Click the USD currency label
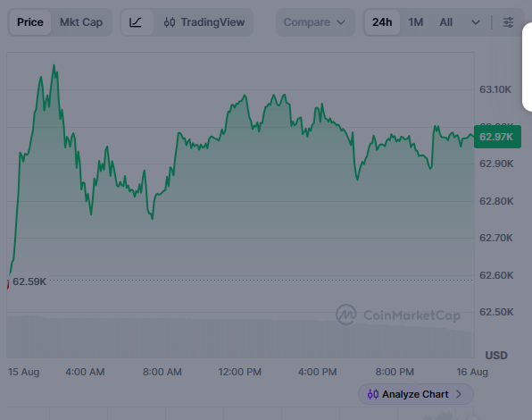 (496, 355)
